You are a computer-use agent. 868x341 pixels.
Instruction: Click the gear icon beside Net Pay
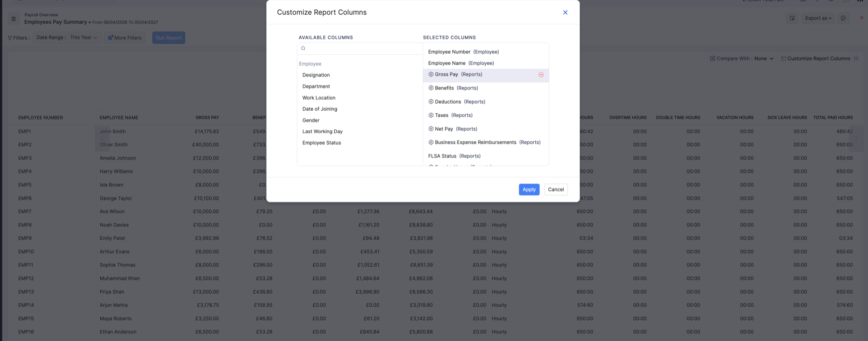point(431,129)
